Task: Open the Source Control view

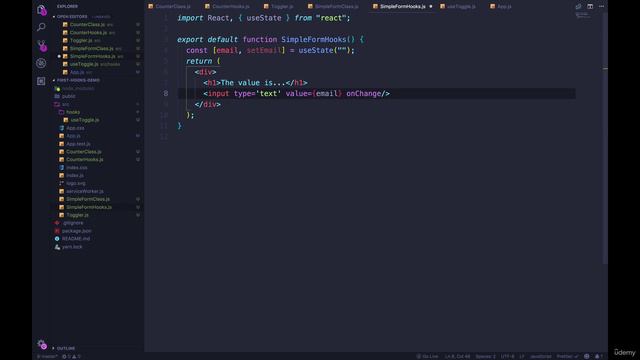Action: point(41,45)
